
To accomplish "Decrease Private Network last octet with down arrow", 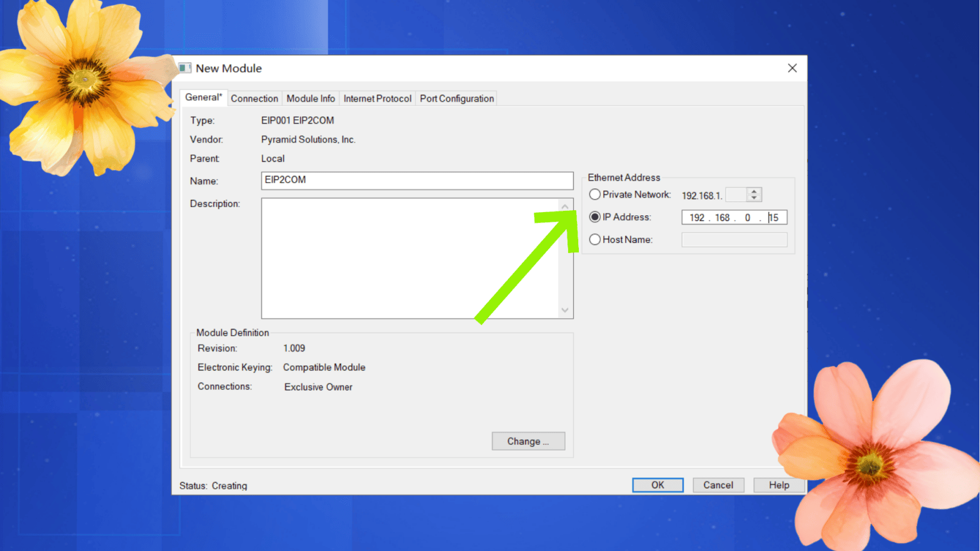I will click(x=754, y=198).
